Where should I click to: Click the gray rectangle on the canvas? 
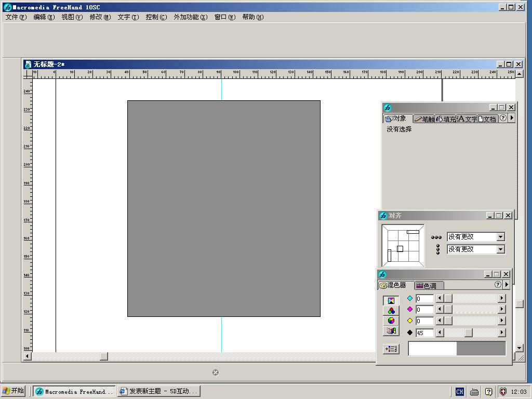tap(224, 208)
